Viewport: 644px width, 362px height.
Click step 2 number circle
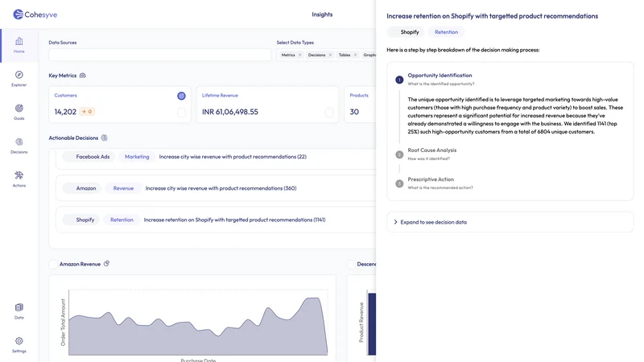point(399,154)
